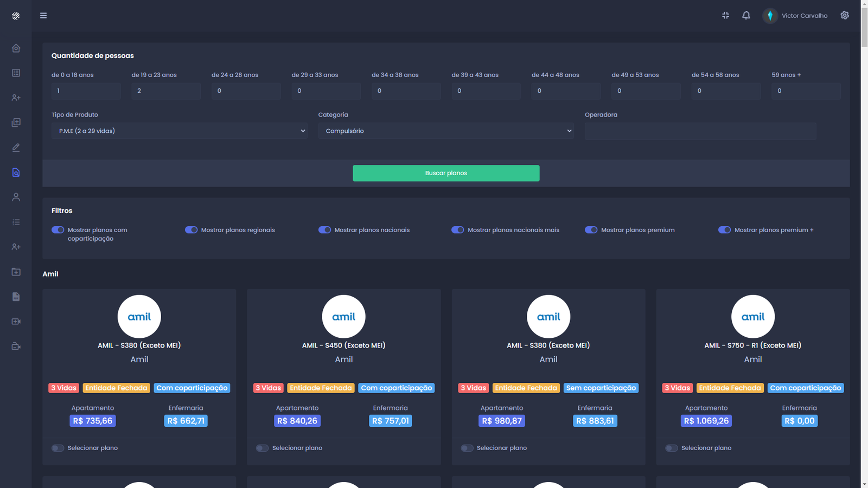Open the PDF document icon in the sidebar
Screen dimensions: 868x488
click(16, 297)
